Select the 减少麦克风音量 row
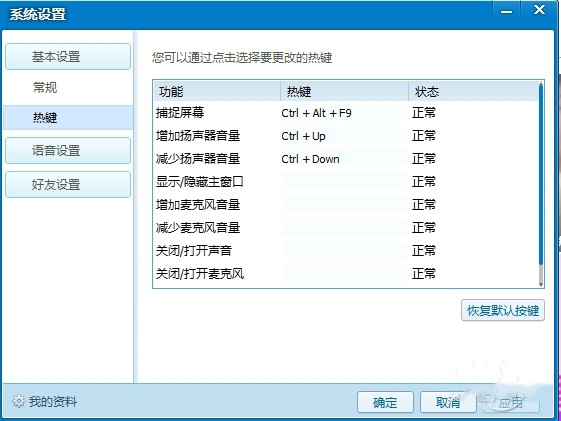The height and width of the screenshot is (421, 561). pos(346,227)
